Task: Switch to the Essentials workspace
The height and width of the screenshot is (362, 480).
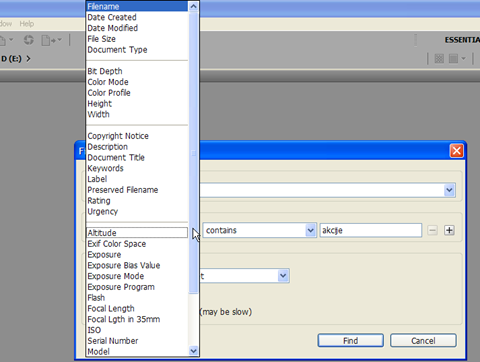Action: coord(462,40)
